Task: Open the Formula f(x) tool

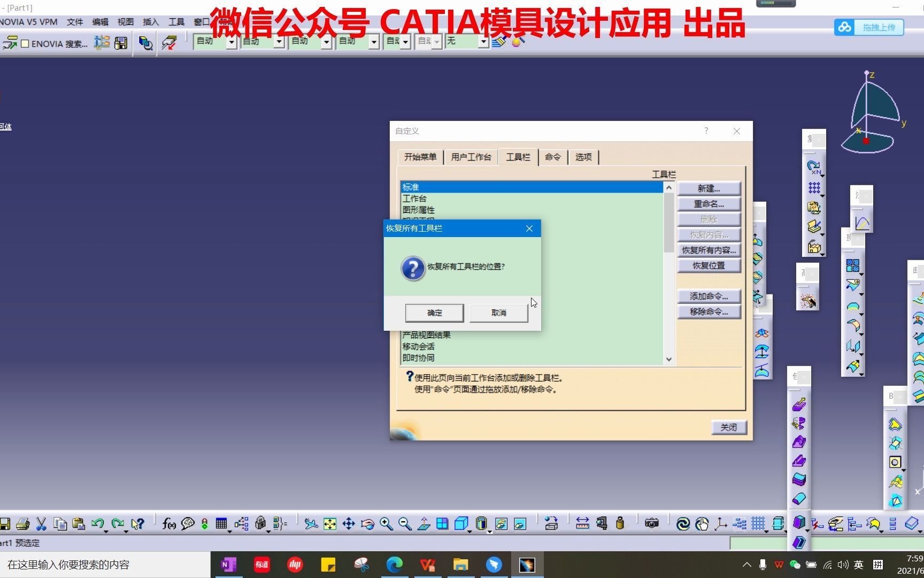Action: pyautogui.click(x=169, y=524)
